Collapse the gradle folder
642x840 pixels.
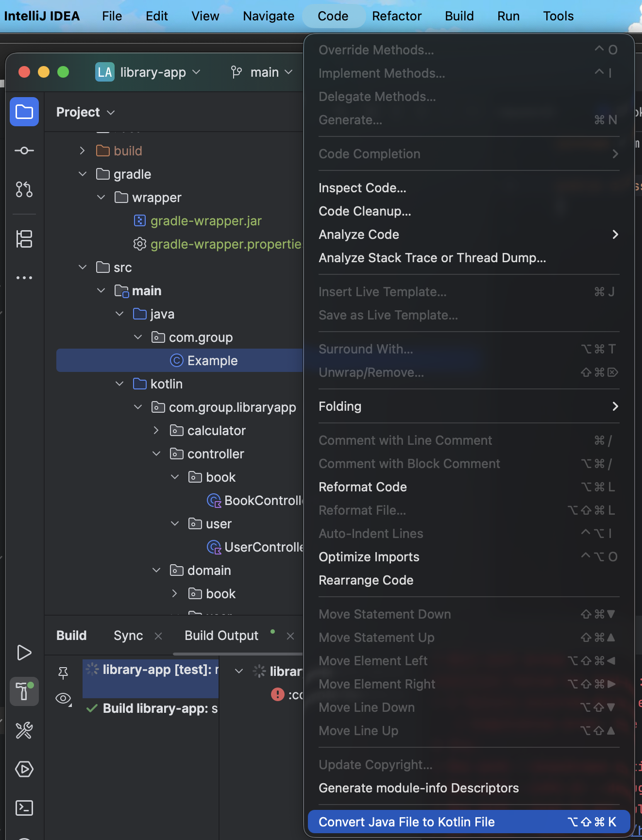click(x=83, y=174)
